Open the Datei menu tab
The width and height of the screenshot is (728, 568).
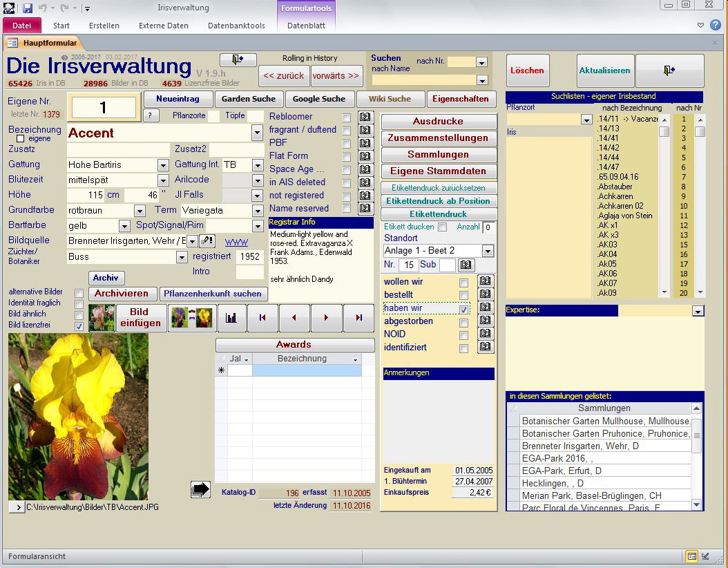[x=22, y=26]
